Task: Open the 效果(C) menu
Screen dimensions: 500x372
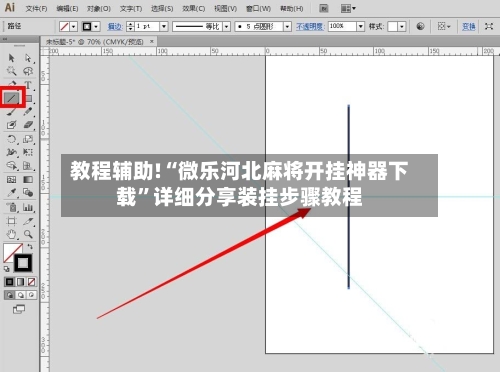Action: tap(193, 8)
